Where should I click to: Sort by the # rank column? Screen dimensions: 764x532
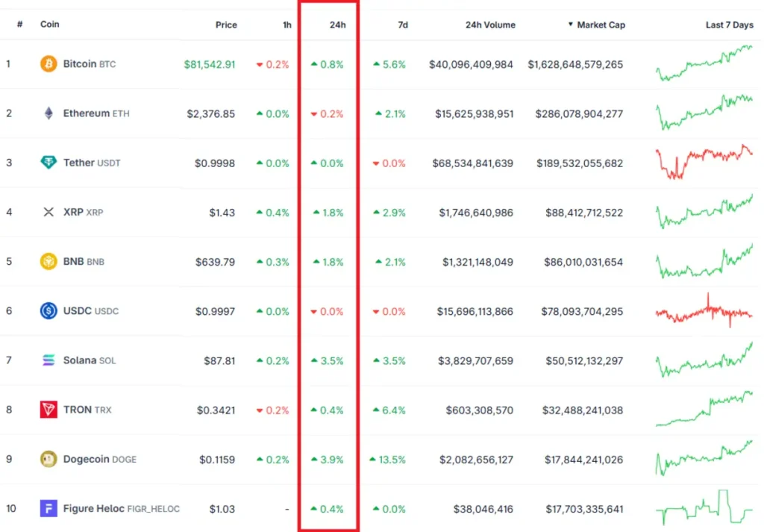click(x=19, y=25)
